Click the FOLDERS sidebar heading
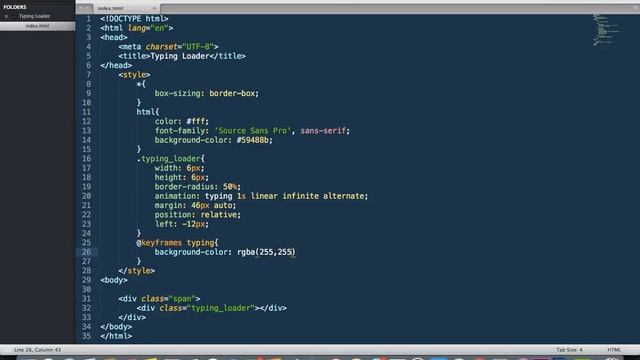Viewport: 640px width, 360px height. coord(15,7)
